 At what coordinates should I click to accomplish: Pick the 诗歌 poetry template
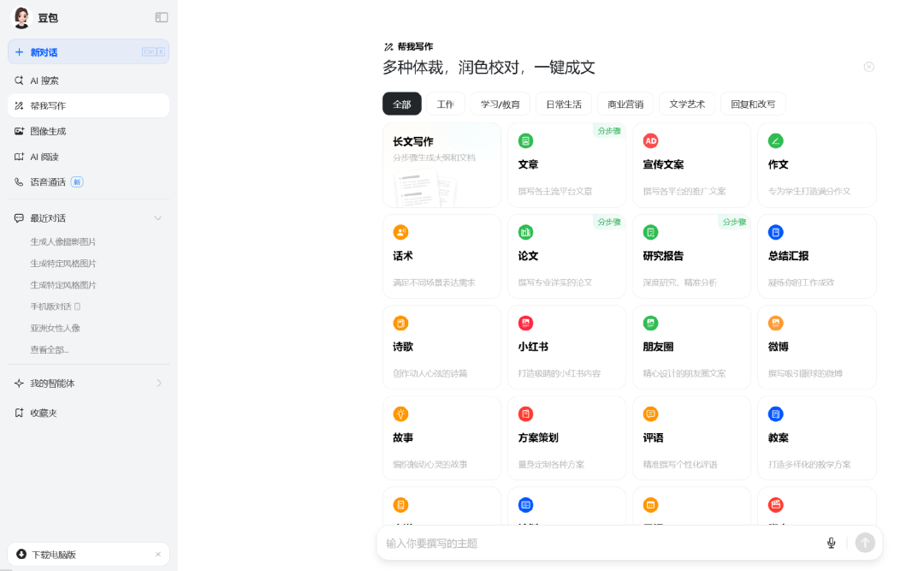point(442,348)
